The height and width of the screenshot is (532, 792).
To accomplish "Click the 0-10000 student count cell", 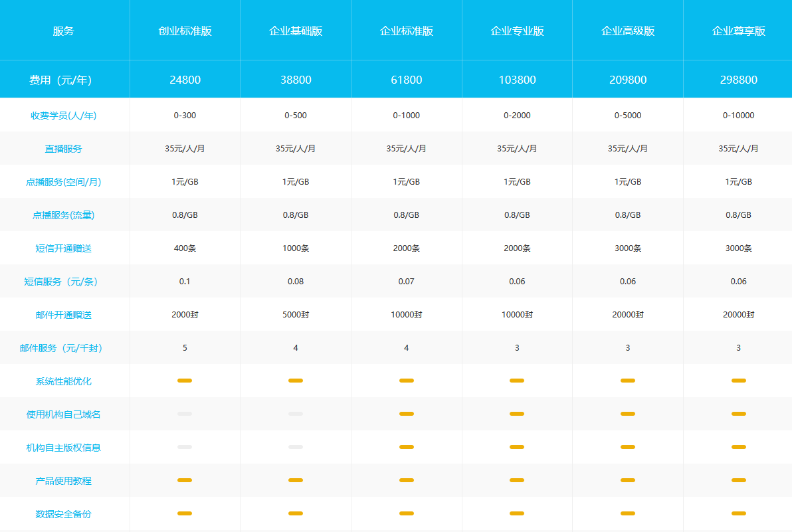I will 738,115.
